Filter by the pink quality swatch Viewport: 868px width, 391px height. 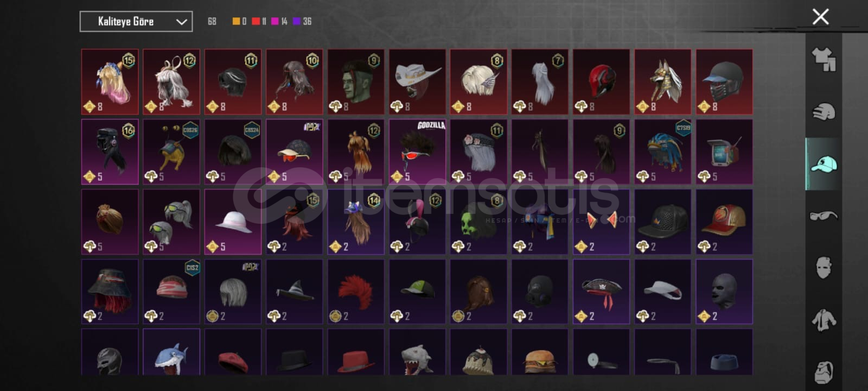275,21
